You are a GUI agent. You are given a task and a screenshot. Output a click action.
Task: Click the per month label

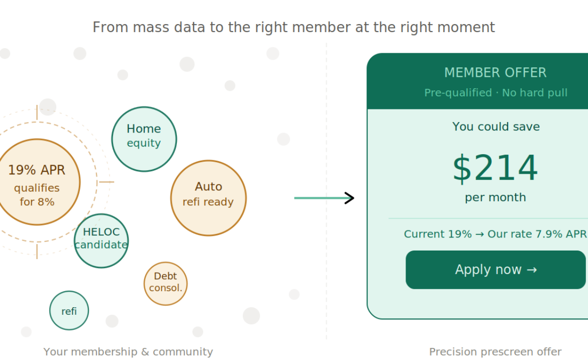pyautogui.click(x=495, y=197)
